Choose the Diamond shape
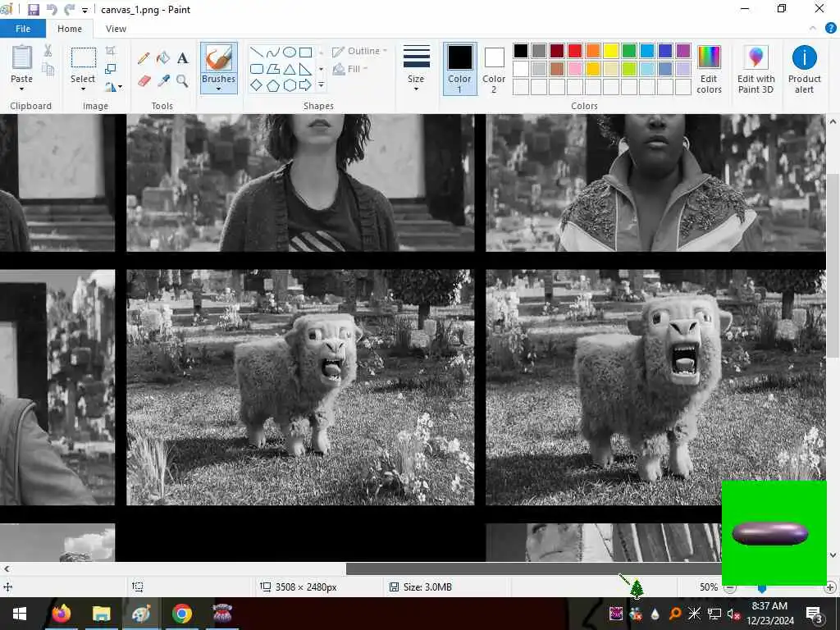Image resolution: width=840 pixels, height=630 pixels. pos(257,84)
